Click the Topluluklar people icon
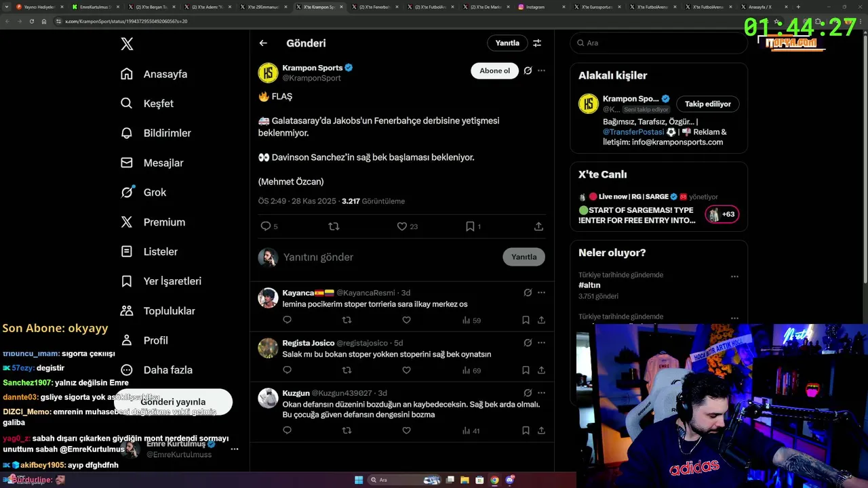The width and height of the screenshot is (868, 488). [x=127, y=310]
